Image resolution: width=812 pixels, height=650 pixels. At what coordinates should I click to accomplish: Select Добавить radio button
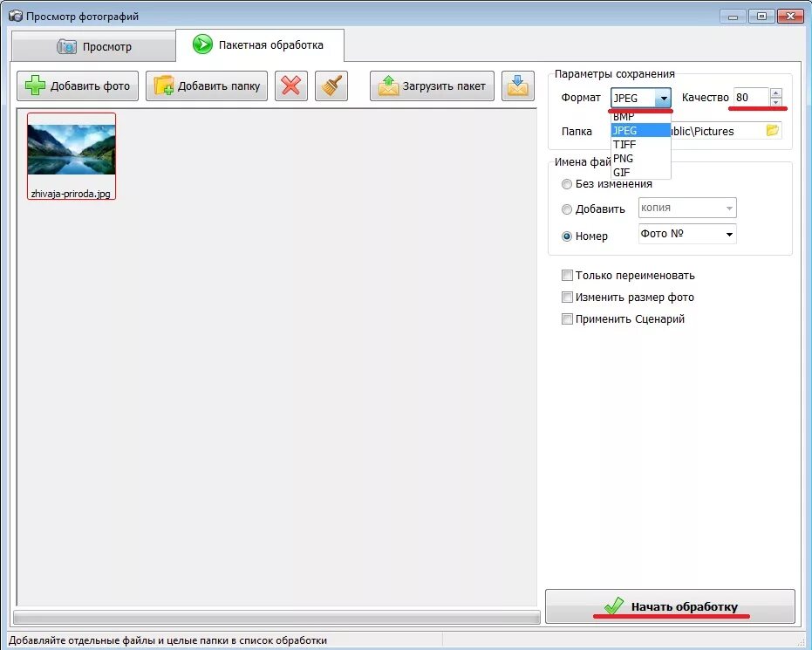coord(567,209)
